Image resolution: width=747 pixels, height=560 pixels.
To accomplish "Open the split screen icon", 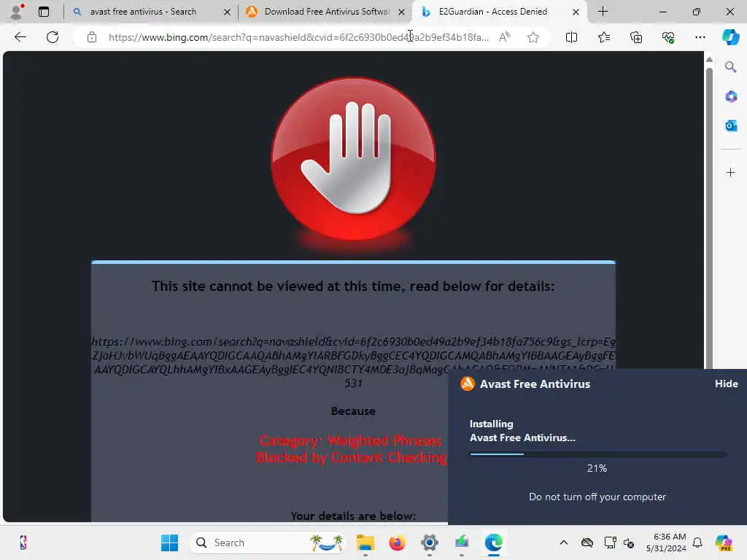I will click(571, 37).
